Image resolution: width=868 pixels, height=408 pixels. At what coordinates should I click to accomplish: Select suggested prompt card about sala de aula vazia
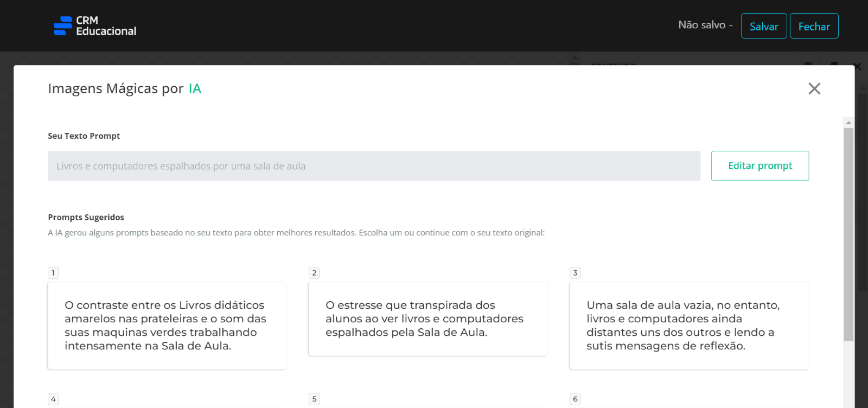click(689, 326)
